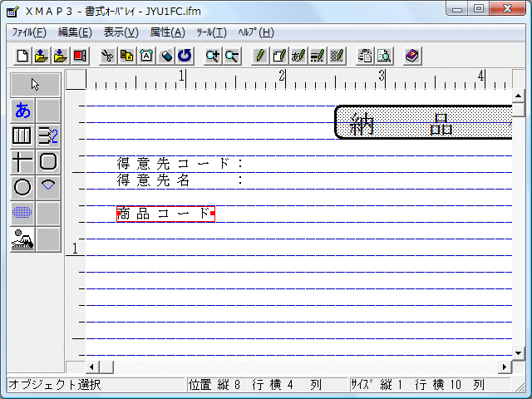Click the vertical scrollbar down arrow
This screenshot has width=532, height=399.
click(x=518, y=353)
